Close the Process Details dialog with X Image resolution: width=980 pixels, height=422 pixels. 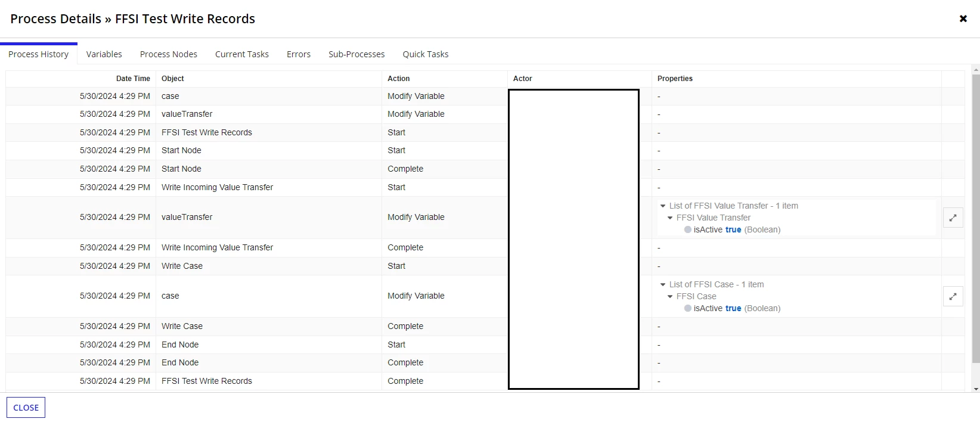(x=963, y=19)
